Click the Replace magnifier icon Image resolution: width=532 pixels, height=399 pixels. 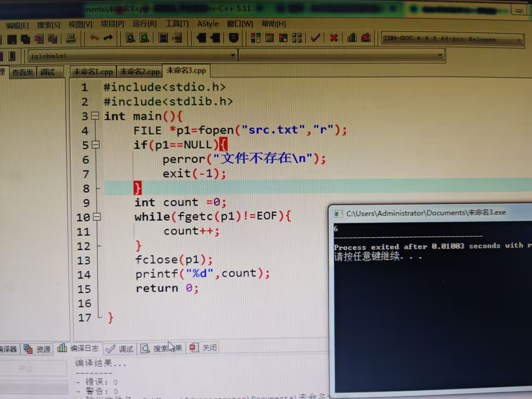143,38
